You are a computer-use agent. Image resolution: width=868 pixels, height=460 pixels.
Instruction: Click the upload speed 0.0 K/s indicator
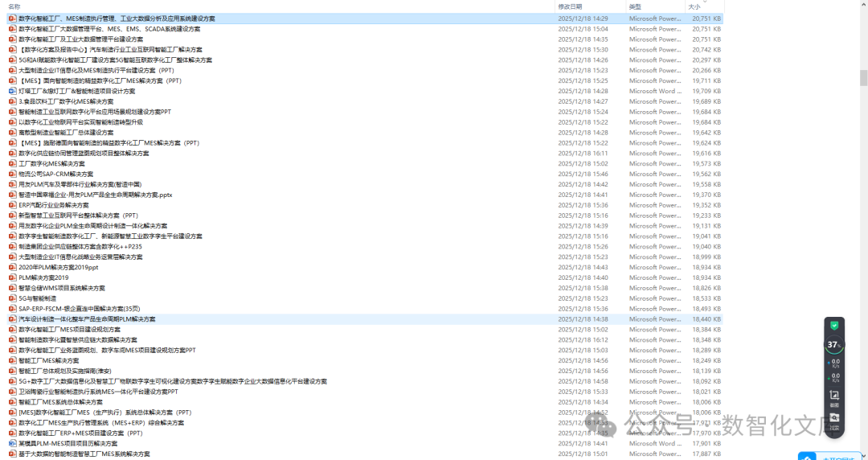[834, 363]
